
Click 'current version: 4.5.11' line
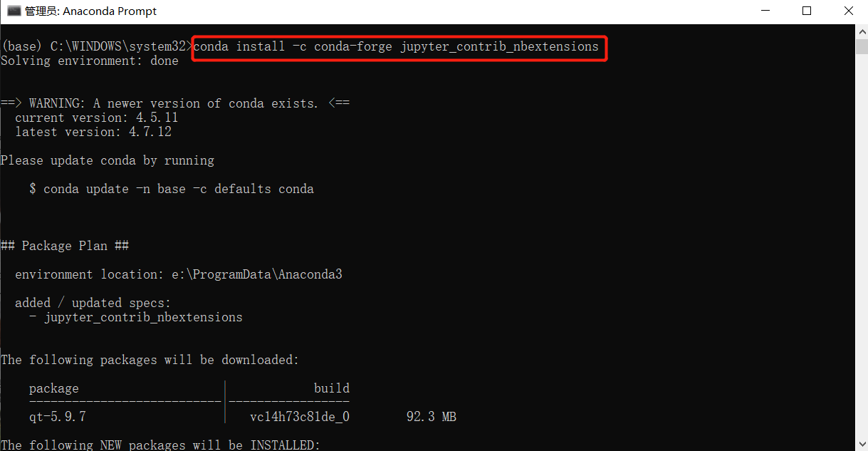[x=97, y=118]
